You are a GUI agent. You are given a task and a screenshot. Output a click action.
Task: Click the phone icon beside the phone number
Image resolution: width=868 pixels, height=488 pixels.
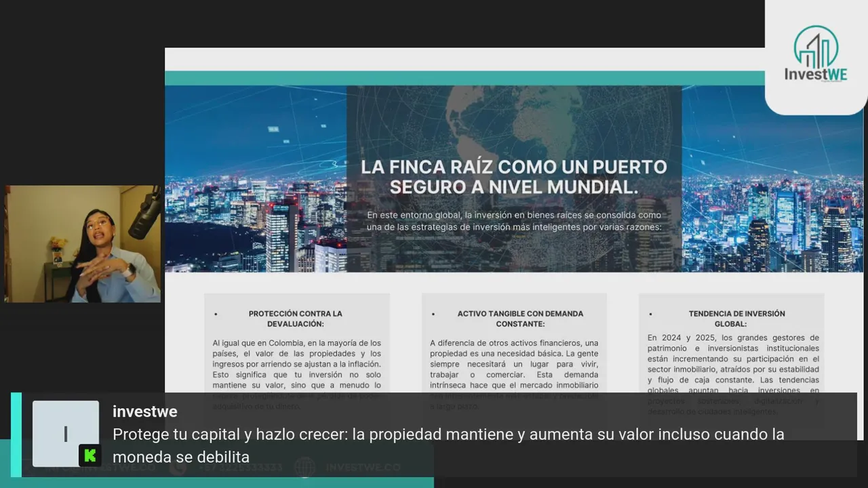coord(178,468)
